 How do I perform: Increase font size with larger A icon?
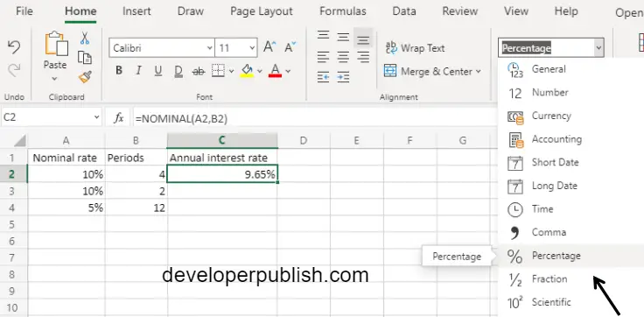click(269, 47)
